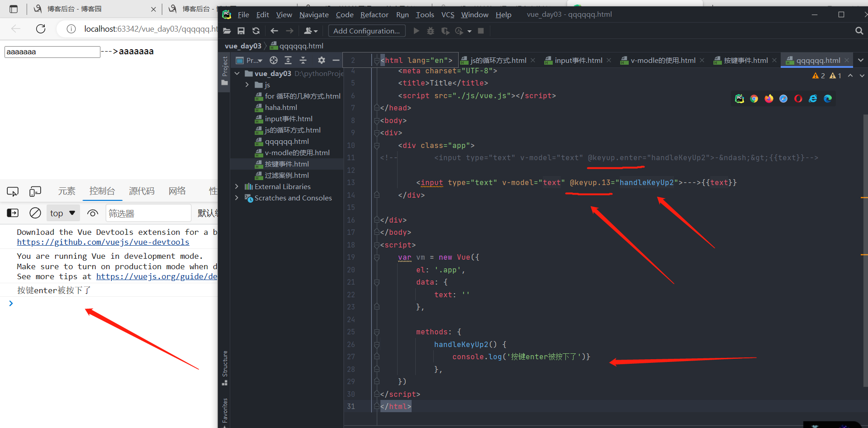
Task: Clear the DevTools console
Action: [35, 213]
